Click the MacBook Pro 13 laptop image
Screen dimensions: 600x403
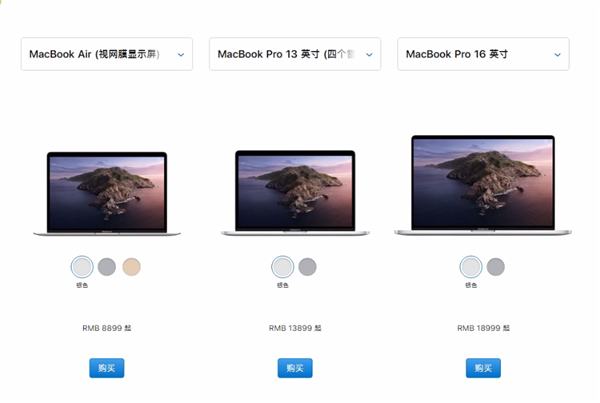tap(295, 193)
